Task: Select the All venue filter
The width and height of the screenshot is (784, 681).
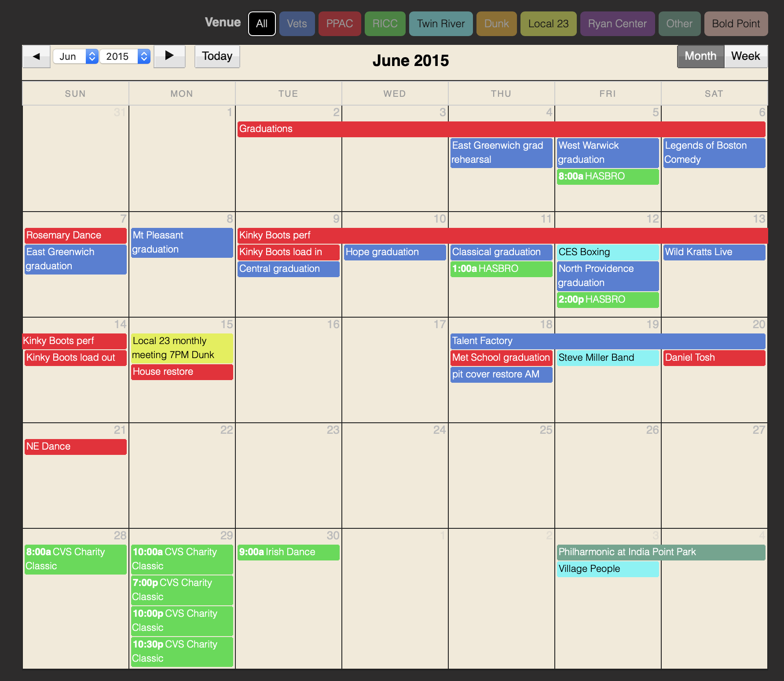Action: [262, 24]
